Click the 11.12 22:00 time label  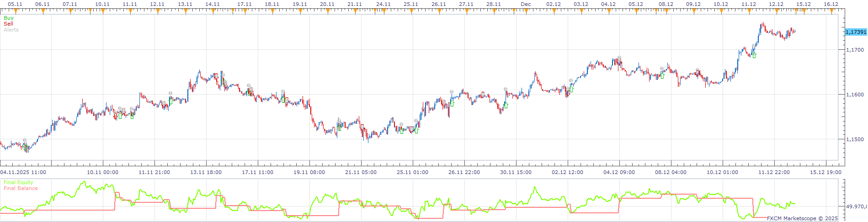pyautogui.click(x=774, y=172)
